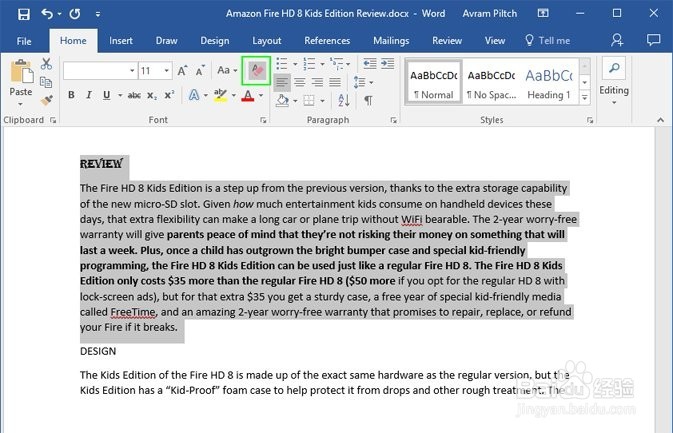Click Clear All Formatting eraser icon
673x433 pixels.
[256, 70]
